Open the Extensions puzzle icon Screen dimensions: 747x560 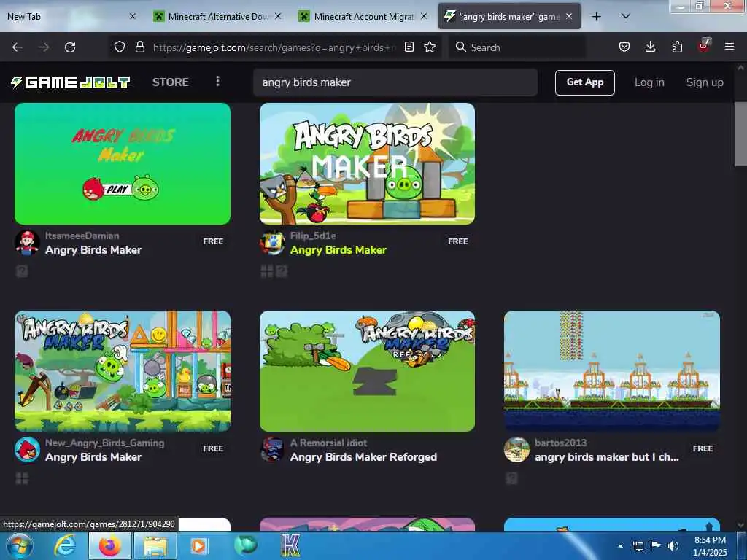pyautogui.click(x=677, y=47)
